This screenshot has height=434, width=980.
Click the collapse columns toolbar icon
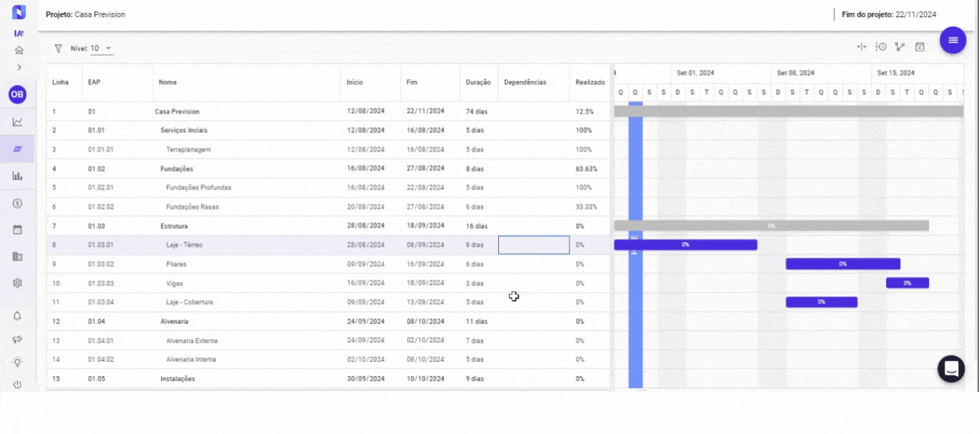click(x=862, y=47)
